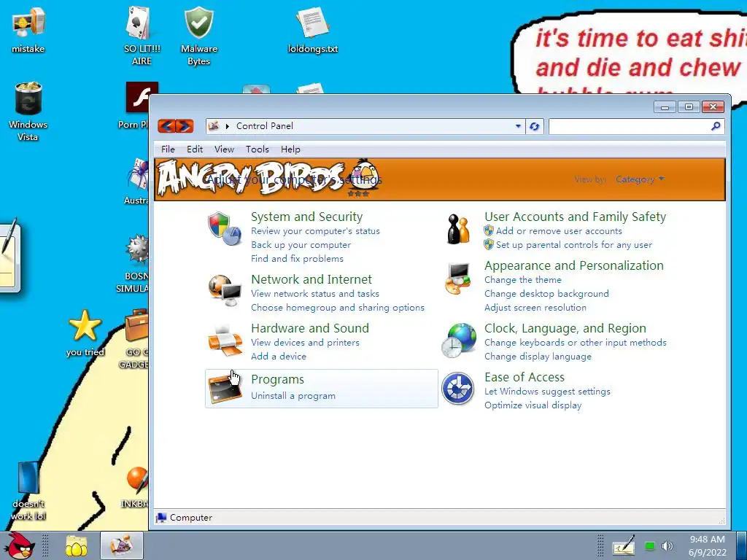Select the doesn't work lol desktop icon
This screenshot has width=747, height=560.
point(28,491)
